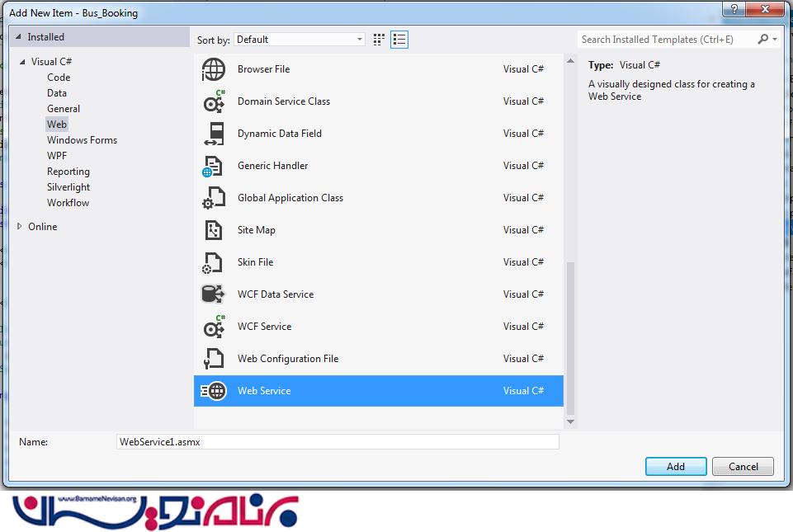The width and height of the screenshot is (793, 532).
Task: Select the Generic Handler icon
Action: pos(214,167)
